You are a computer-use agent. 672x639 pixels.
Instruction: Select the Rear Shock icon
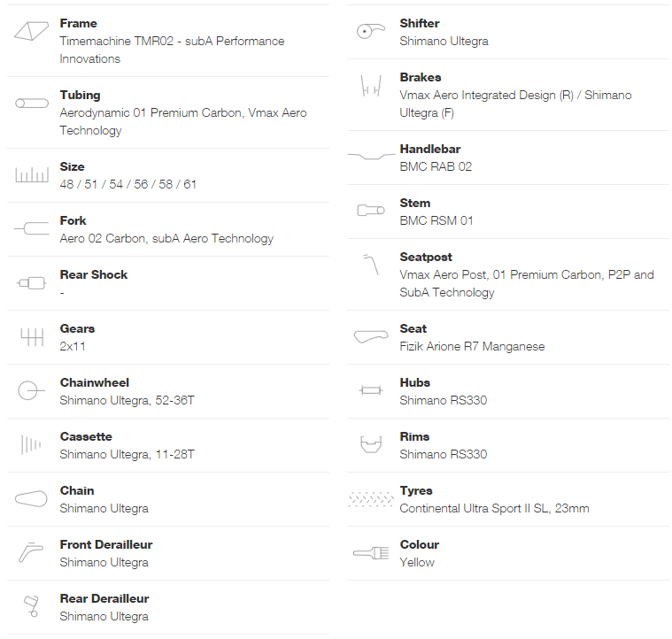pyautogui.click(x=31, y=282)
